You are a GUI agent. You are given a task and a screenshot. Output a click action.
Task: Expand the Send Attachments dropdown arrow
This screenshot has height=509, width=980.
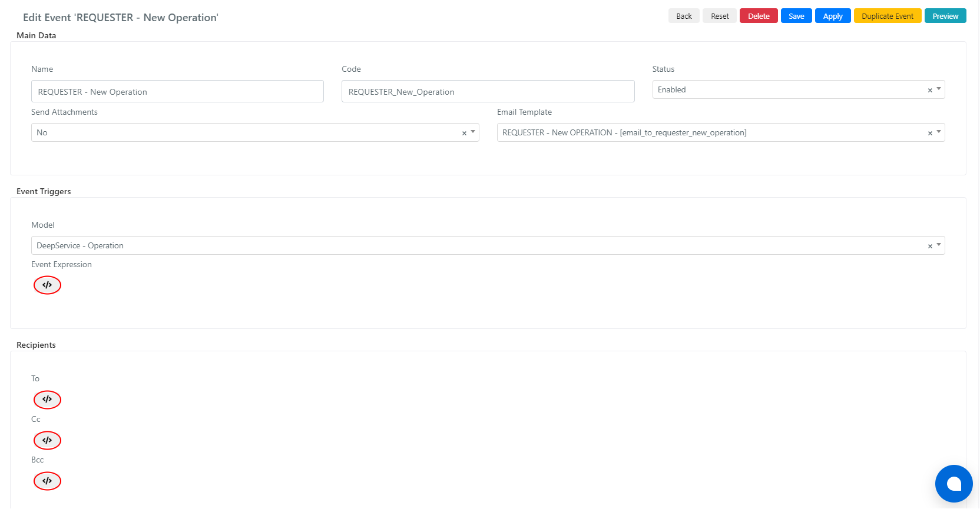point(473,132)
